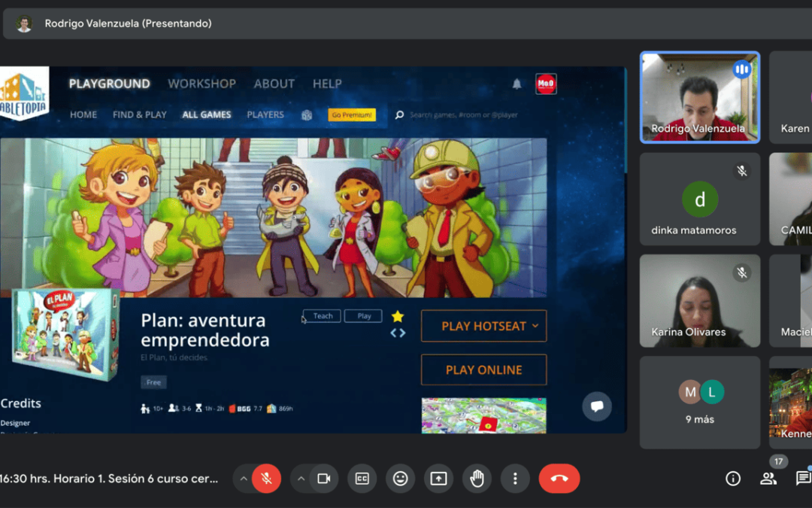The image size is (812, 508).
Task: Open video settings chevron beside the camera
Action: (301, 479)
